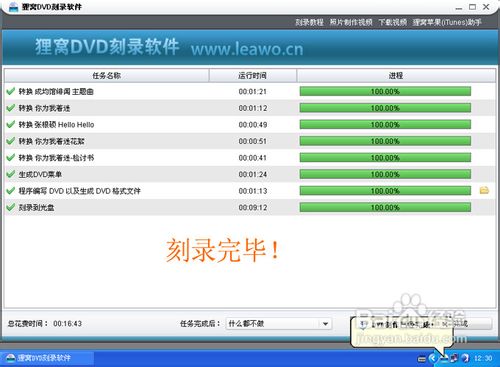Screen dimensions: 500x367
Task: Click the run time 00:00:41
Action: click(x=252, y=158)
